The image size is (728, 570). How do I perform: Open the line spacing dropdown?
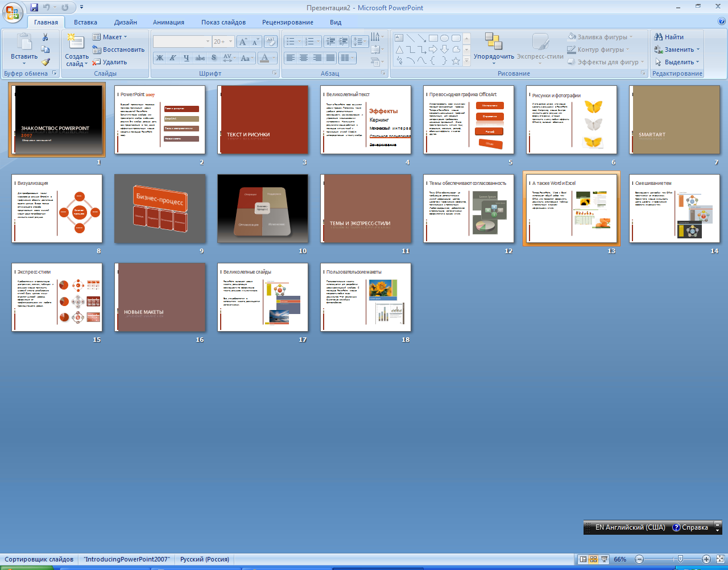(359, 42)
